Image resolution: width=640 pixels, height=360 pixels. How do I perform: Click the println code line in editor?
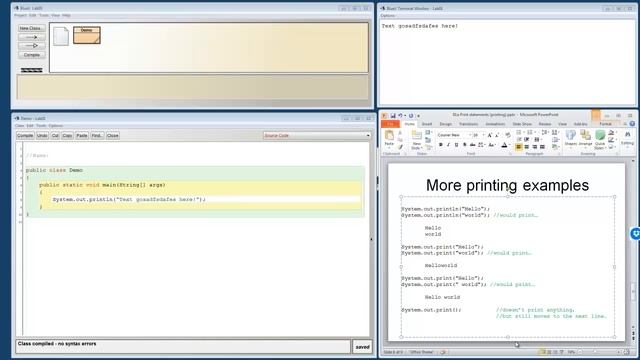(x=129, y=200)
